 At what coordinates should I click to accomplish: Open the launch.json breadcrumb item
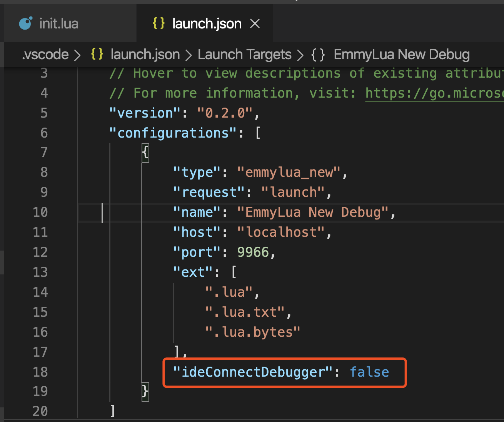point(145,55)
